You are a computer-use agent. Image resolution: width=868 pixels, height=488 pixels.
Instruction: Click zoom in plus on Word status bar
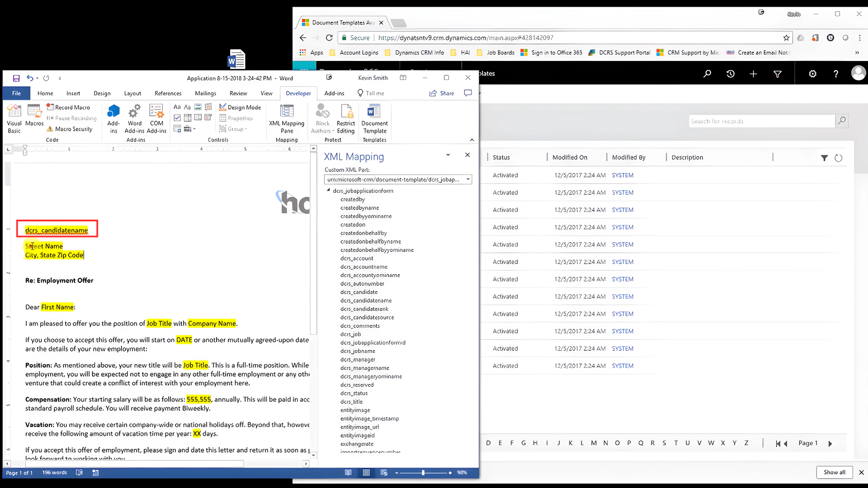click(x=450, y=473)
